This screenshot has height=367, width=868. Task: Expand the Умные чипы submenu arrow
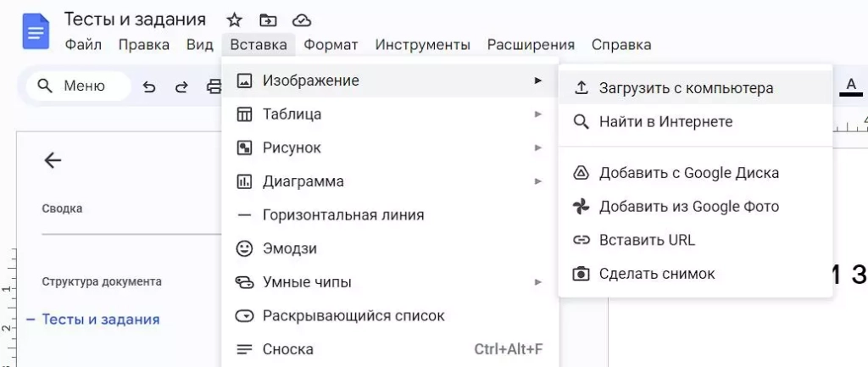[538, 282]
